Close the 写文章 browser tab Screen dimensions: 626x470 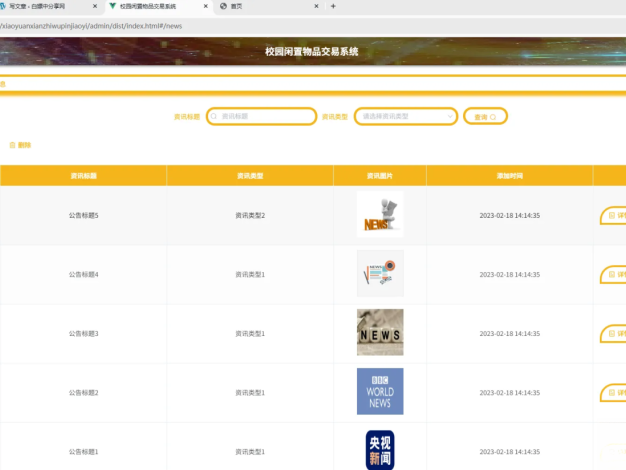point(95,6)
